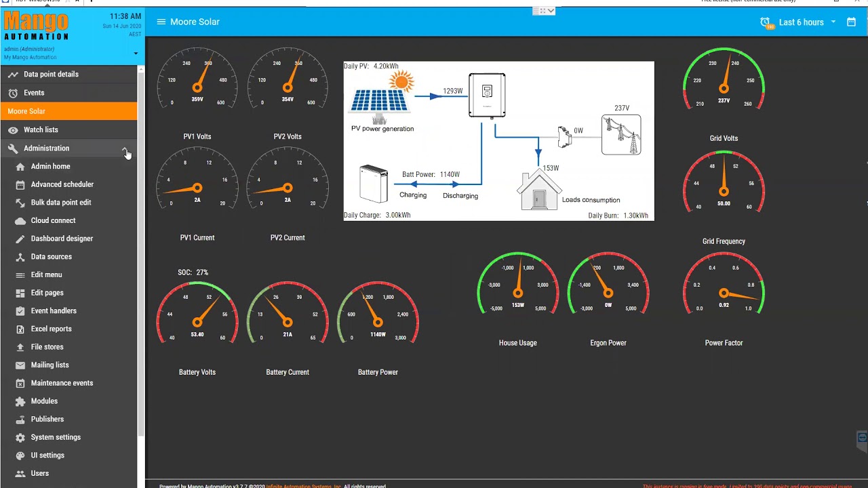This screenshot has width=868, height=488.
Task: Collapse the Administration menu section
Action: [125, 148]
